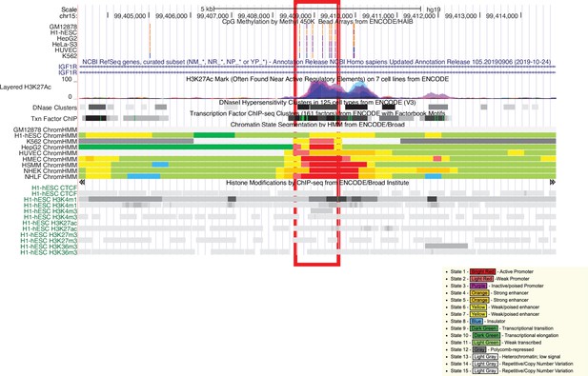Select the H1-hESC ChromHMM row label
Screen dimensions: 588x376
pyautogui.click(x=46, y=135)
